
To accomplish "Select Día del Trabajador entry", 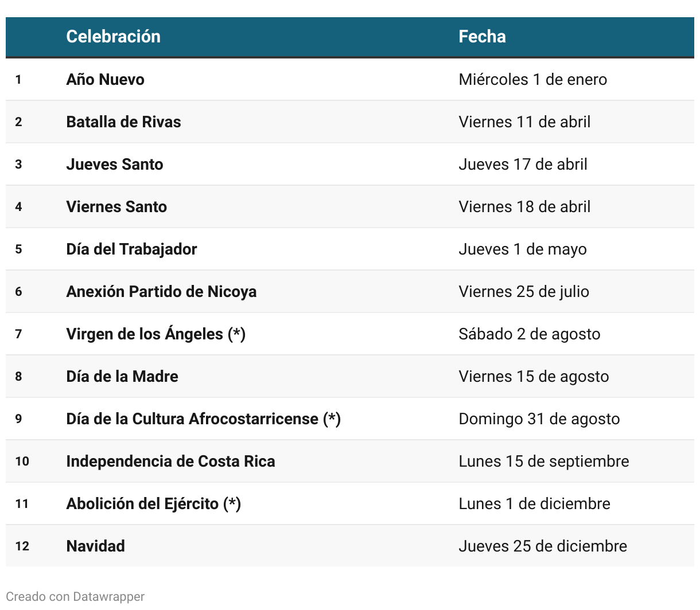I will (x=131, y=249).
